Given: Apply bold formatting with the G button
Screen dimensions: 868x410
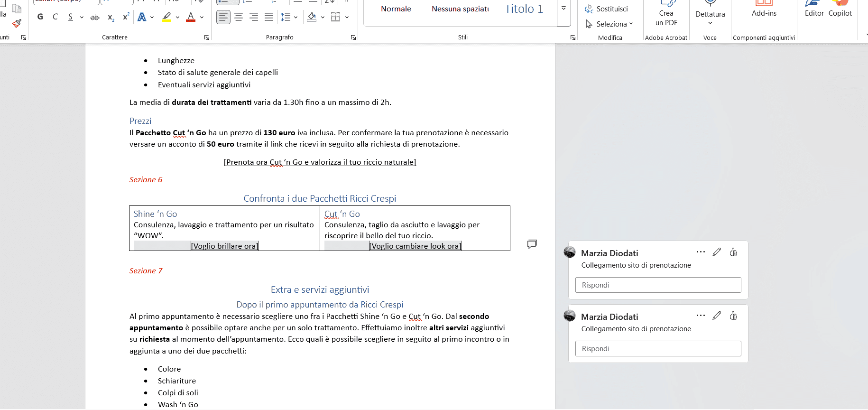Looking at the screenshot, I should coord(40,17).
